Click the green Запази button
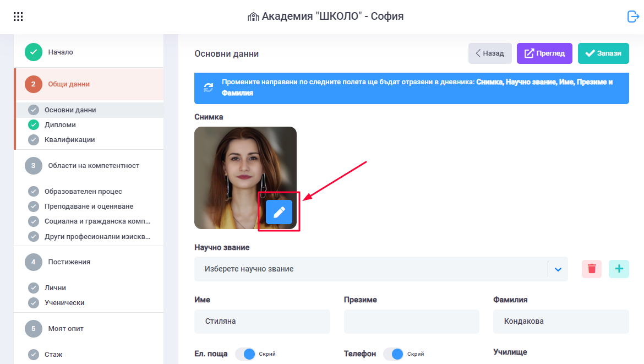Image resolution: width=644 pixels, height=364 pixels. [603, 53]
